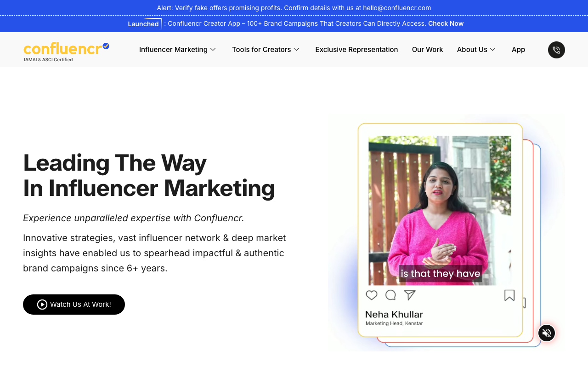Click the Check Now link
Screen dimensions: 588x368
(446, 23)
